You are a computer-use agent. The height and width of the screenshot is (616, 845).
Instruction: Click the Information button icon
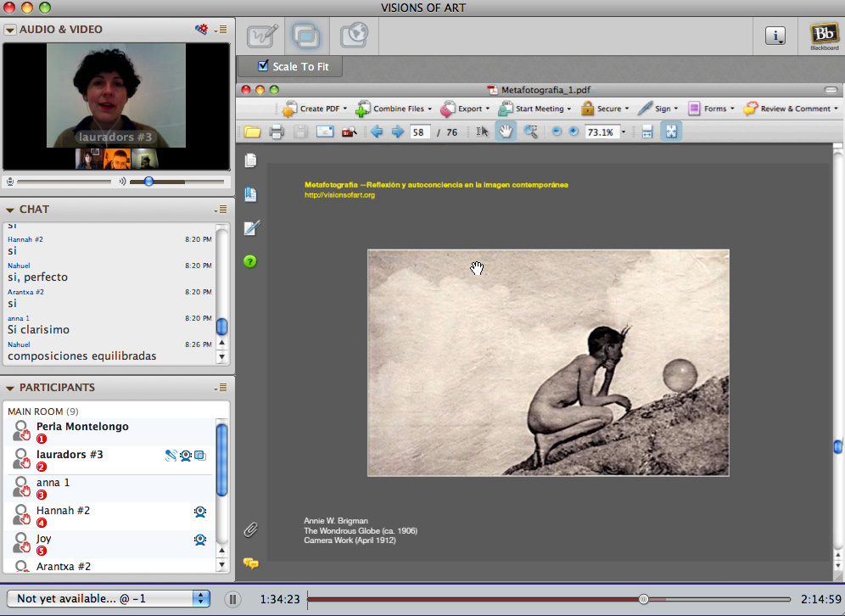point(775,36)
